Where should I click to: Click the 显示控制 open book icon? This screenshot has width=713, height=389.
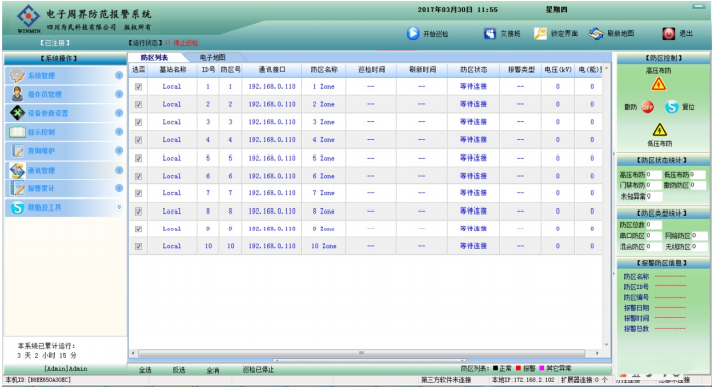(17, 132)
